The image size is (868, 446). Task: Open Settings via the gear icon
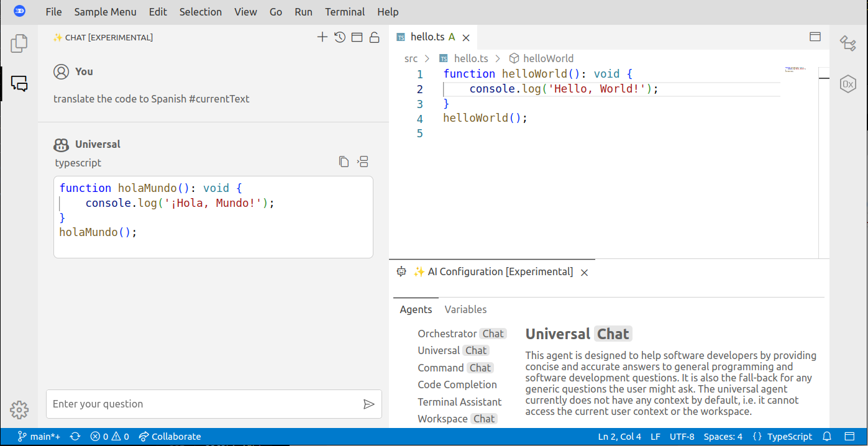point(19,410)
